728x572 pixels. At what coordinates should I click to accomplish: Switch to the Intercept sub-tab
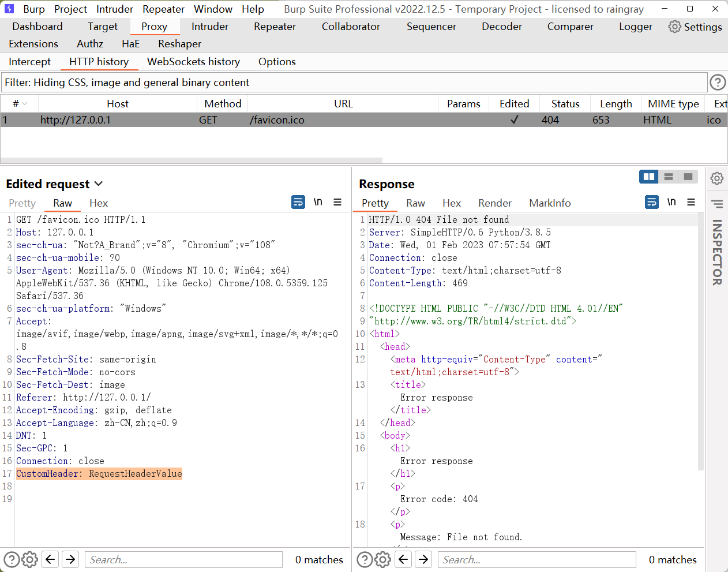(x=30, y=62)
